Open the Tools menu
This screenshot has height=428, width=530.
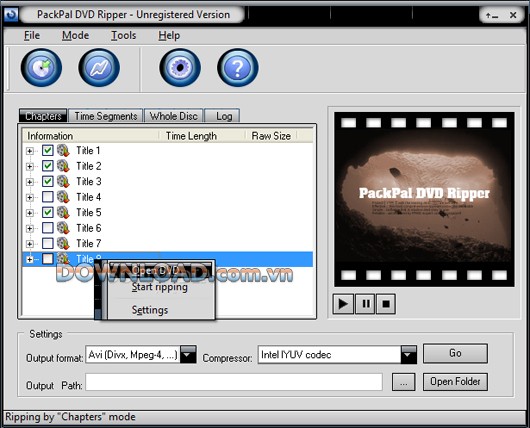tap(124, 35)
